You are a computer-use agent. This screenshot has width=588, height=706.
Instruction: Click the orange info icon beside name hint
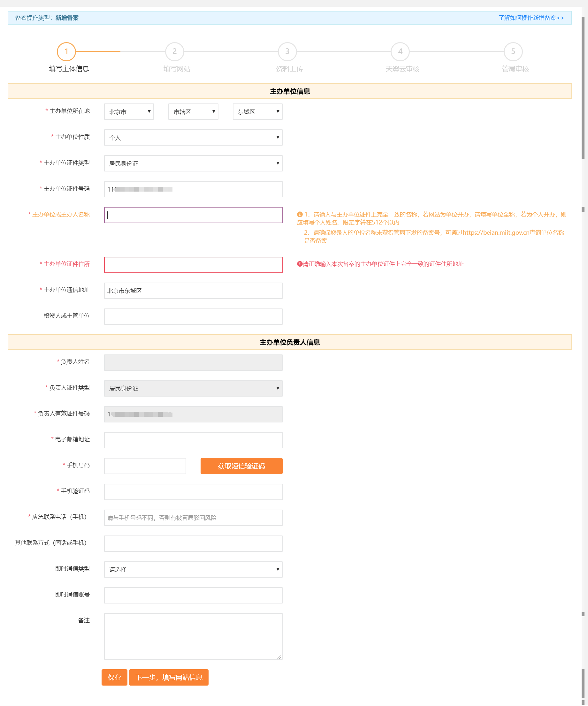click(x=300, y=214)
